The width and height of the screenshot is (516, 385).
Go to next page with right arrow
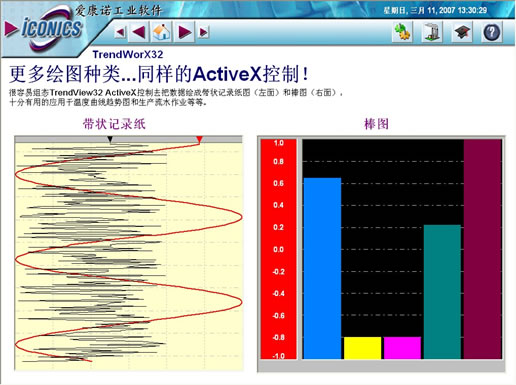tap(184, 32)
